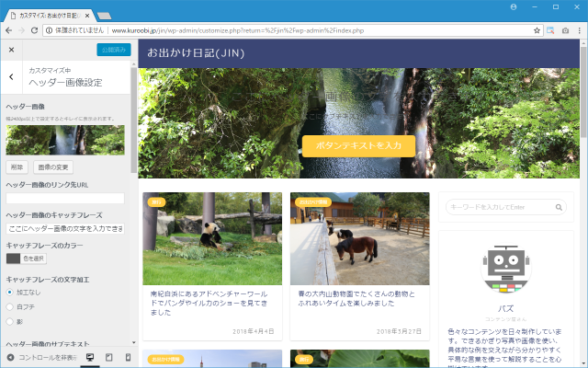Viewport: 588px width, 368px height.
Task: Select 影 radio option
Action: point(10,321)
